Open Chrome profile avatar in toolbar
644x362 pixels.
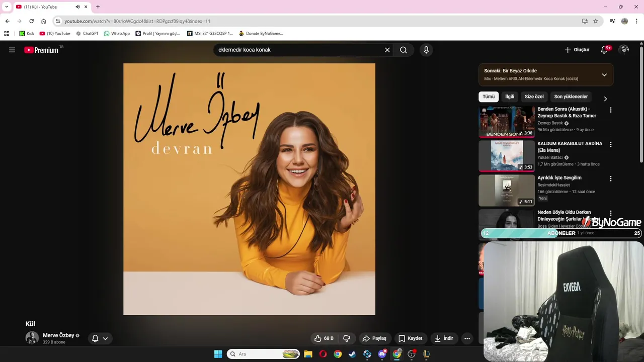coord(624,21)
